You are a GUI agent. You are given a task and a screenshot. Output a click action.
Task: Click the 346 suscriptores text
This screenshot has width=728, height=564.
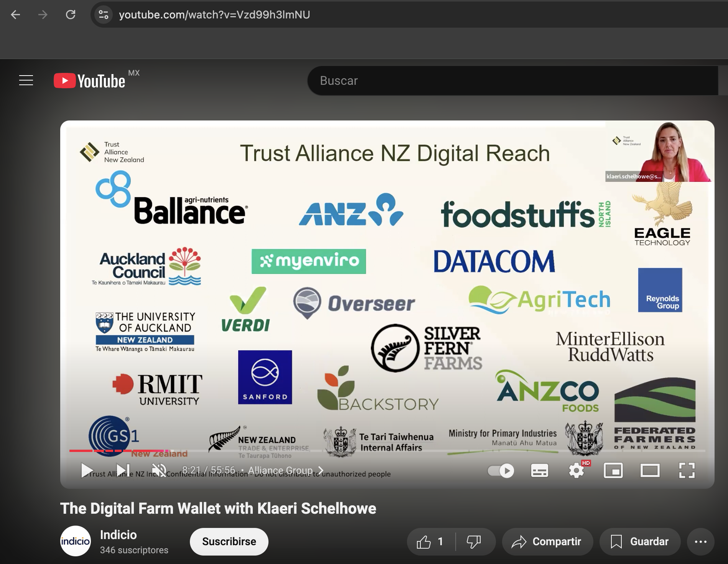[134, 550]
